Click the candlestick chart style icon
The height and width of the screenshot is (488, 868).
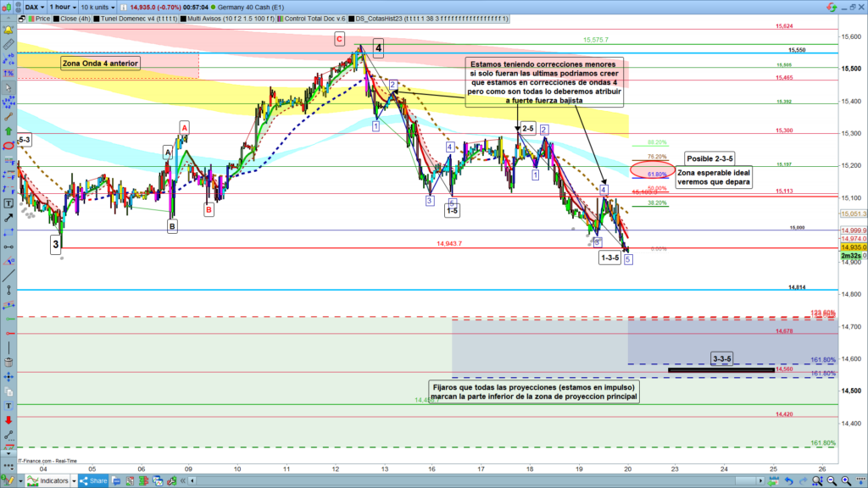pyautogui.click(x=8, y=5)
